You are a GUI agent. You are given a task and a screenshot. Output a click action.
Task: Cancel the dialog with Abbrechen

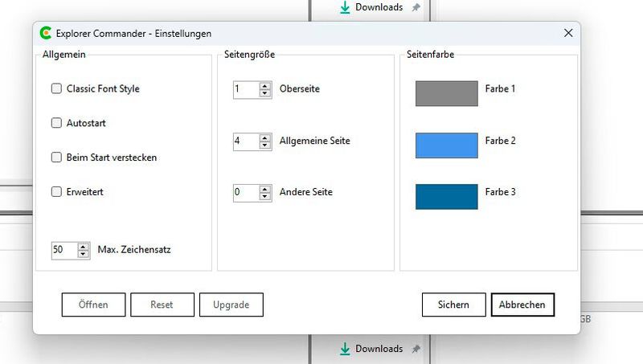pyautogui.click(x=522, y=305)
